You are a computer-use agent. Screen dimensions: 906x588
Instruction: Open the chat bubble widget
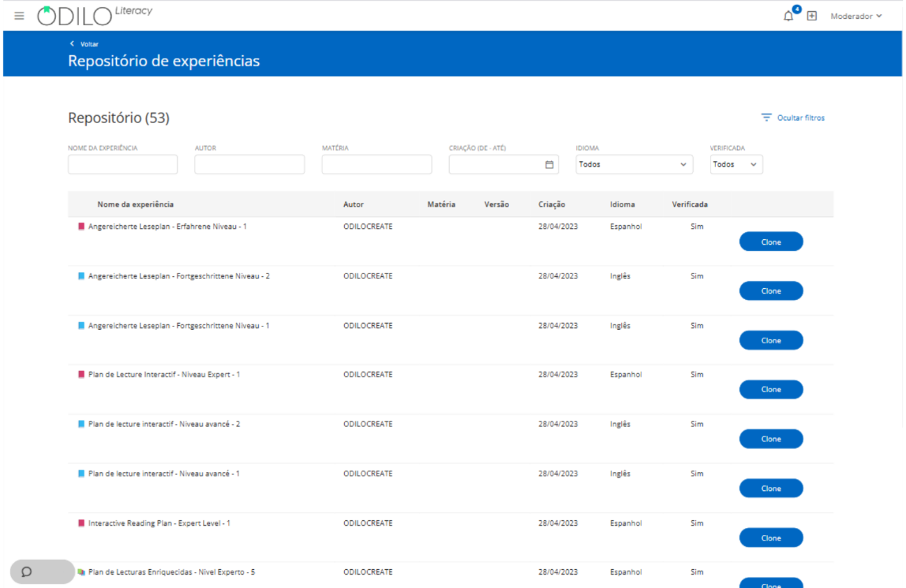tap(42, 572)
